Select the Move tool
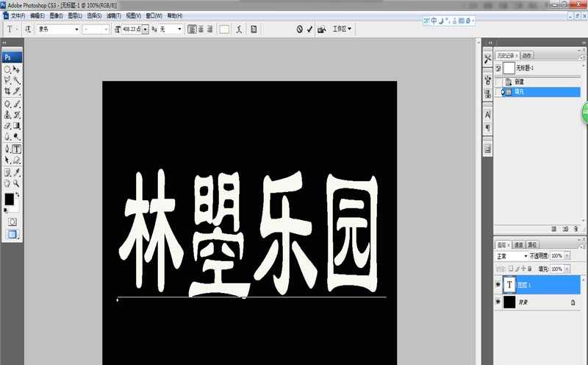The width and height of the screenshot is (588, 365). click(16, 69)
